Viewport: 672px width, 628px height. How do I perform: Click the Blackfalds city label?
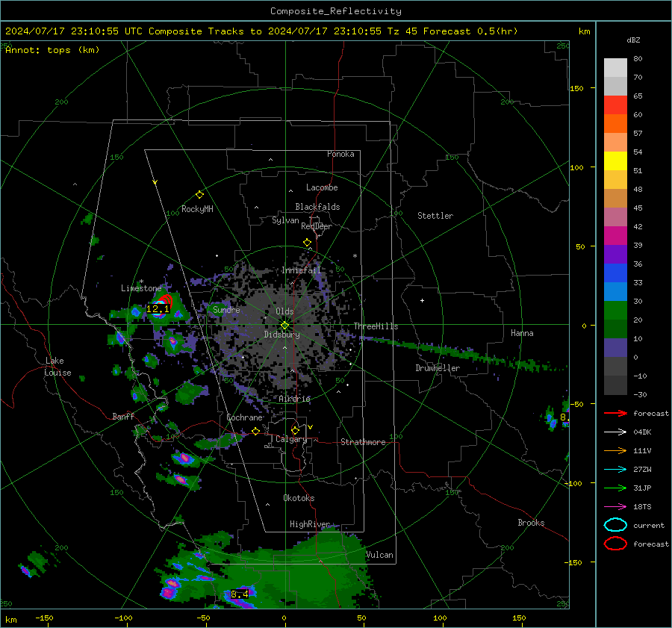[317, 207]
